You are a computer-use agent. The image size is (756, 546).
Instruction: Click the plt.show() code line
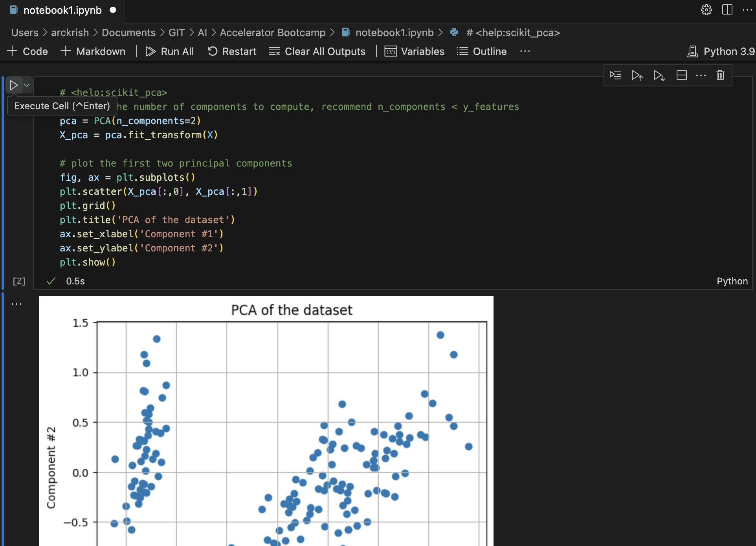point(88,262)
